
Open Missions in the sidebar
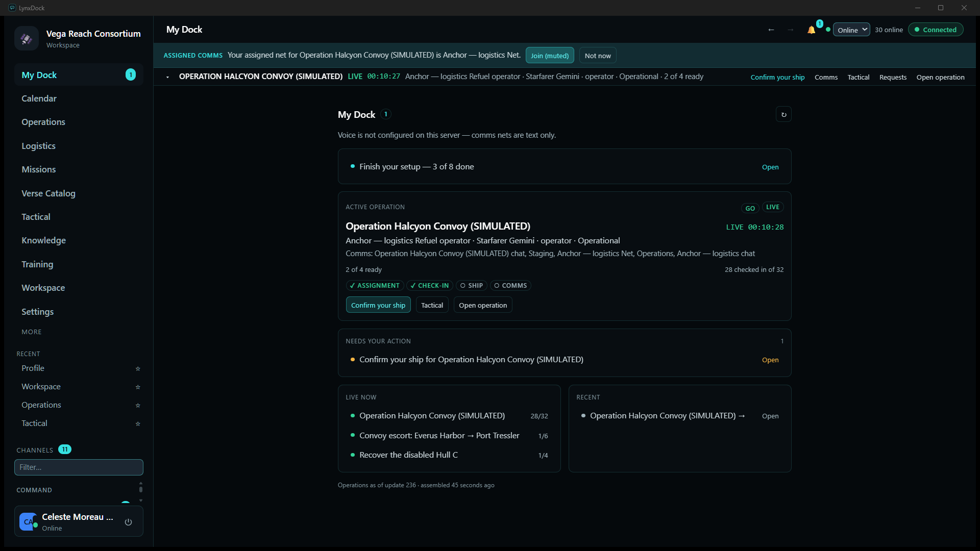tap(79, 169)
